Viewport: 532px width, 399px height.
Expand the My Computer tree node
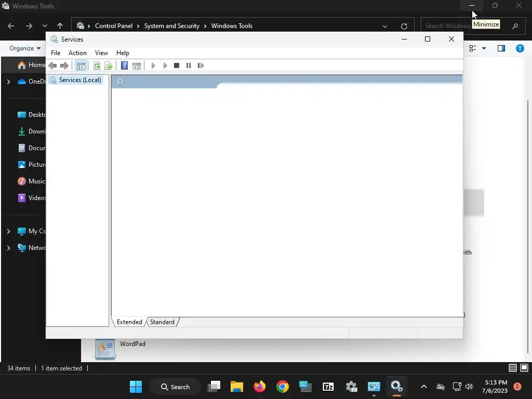(x=8, y=231)
